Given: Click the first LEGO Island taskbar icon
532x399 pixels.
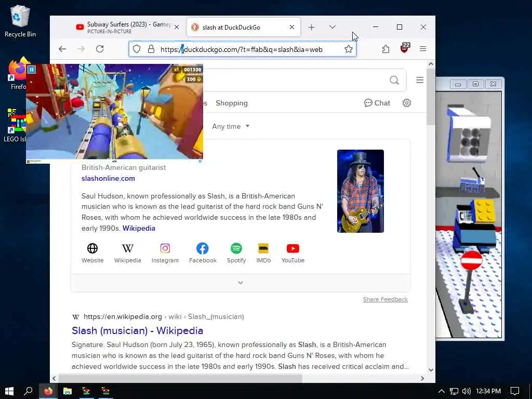Looking at the screenshot, I should pyautogui.click(x=86, y=391).
